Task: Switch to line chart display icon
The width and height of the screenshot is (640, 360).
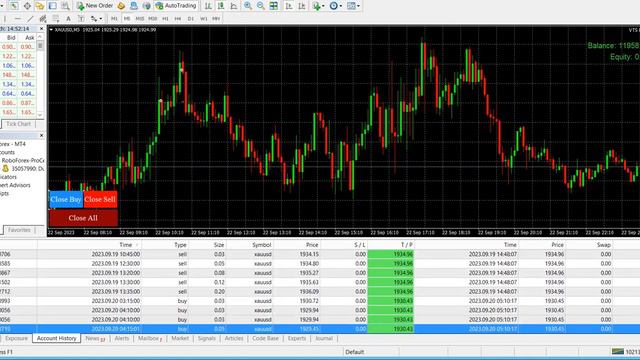Action: click(x=233, y=6)
